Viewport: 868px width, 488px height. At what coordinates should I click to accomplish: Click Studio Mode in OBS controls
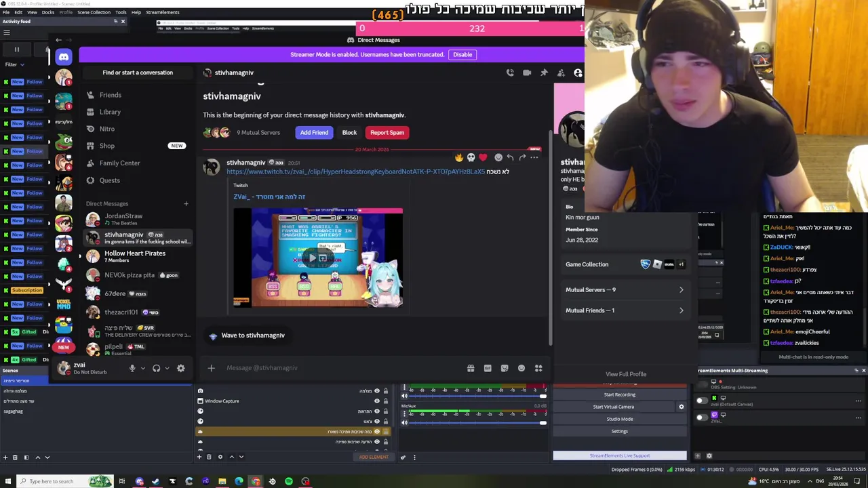620,419
